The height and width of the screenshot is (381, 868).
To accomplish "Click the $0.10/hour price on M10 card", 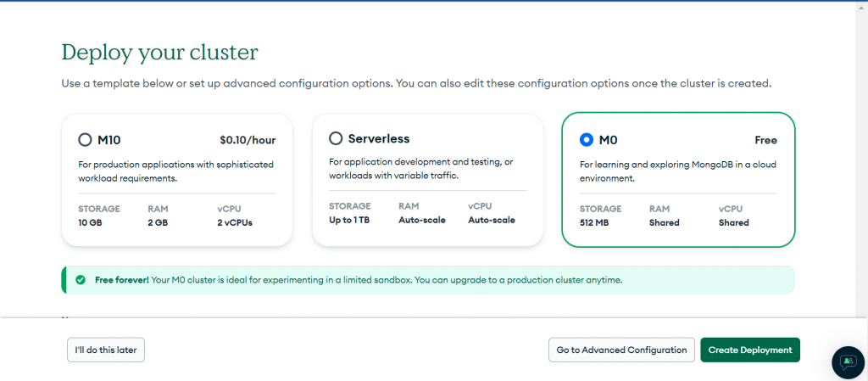I will pyautogui.click(x=248, y=140).
